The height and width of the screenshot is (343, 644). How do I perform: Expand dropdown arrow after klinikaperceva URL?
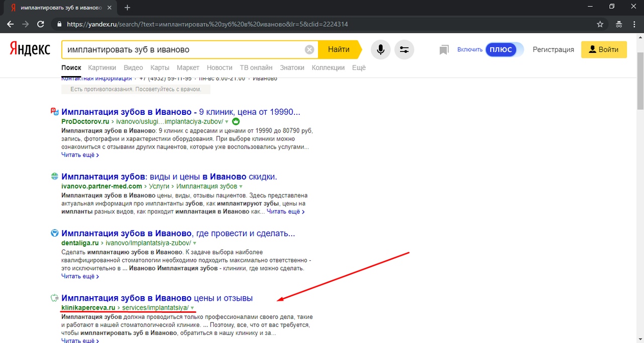[x=192, y=308]
